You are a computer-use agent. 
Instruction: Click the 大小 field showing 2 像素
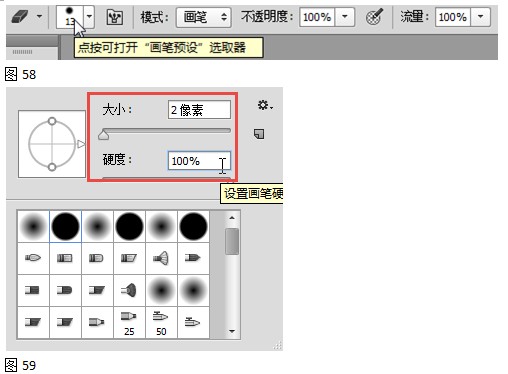[x=199, y=110]
